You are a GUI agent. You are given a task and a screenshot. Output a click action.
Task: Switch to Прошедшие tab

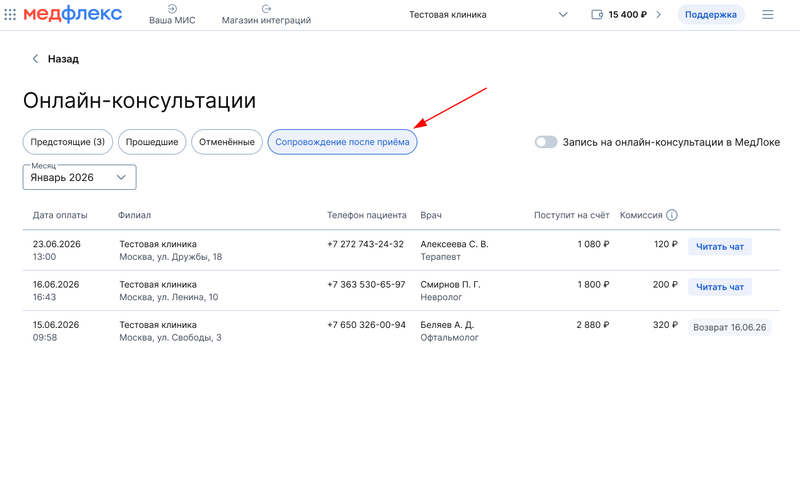point(152,142)
